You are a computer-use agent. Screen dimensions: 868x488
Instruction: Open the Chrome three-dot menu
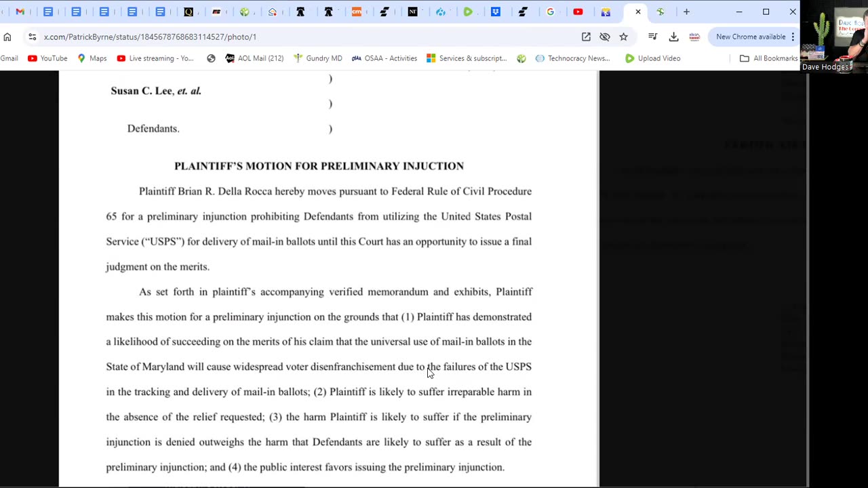click(793, 37)
